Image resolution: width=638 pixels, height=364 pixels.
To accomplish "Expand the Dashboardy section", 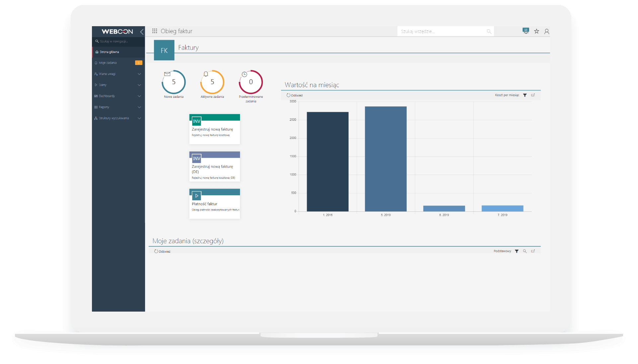I will (x=139, y=96).
